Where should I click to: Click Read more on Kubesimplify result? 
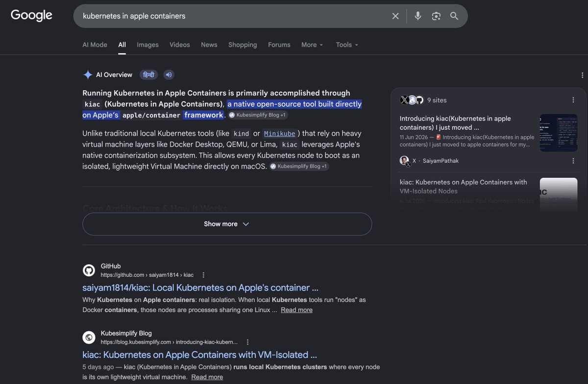point(207,377)
